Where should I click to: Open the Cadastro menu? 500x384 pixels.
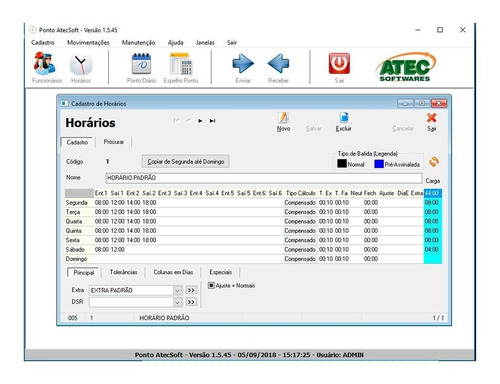[43, 42]
